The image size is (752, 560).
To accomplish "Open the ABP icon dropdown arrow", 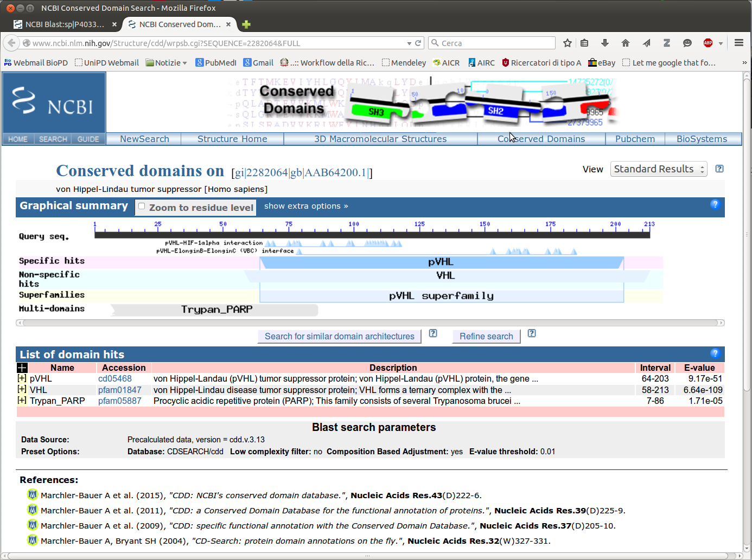I will pos(721,43).
